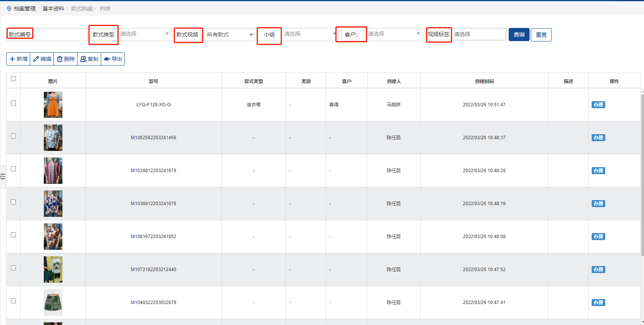Select the checkbox for row M1030812203241679
644x325 pixels.
pyautogui.click(x=14, y=169)
